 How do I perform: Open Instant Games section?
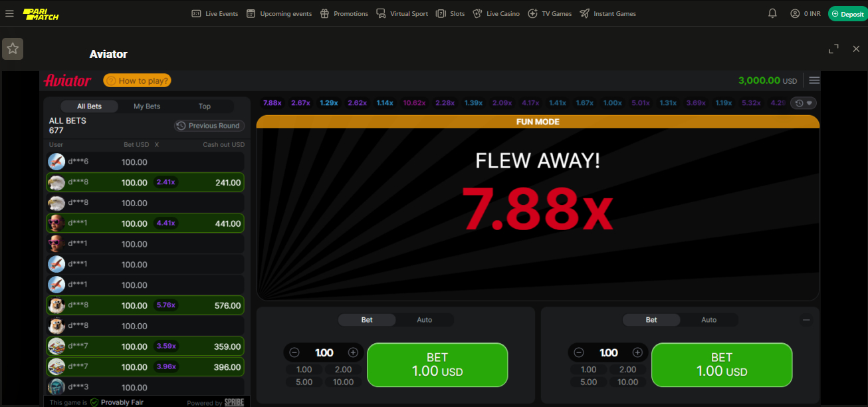[607, 13]
